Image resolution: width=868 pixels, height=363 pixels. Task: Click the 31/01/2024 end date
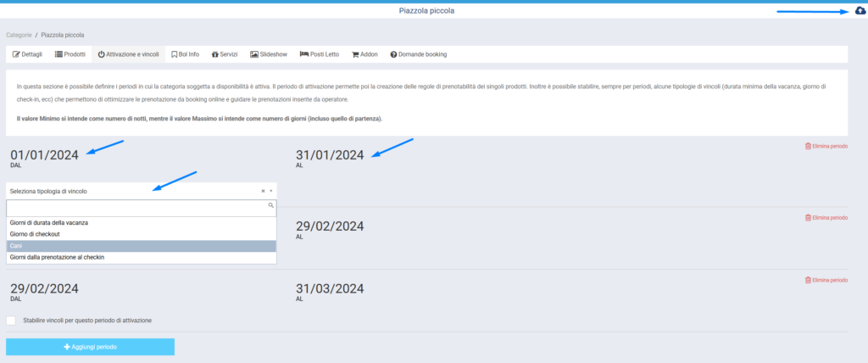pyautogui.click(x=330, y=155)
